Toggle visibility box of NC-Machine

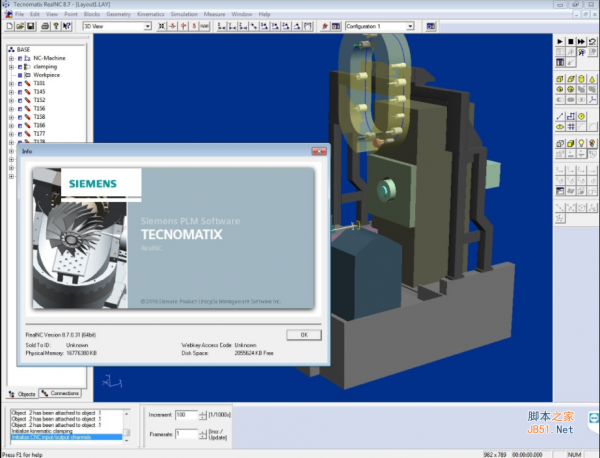click(20, 58)
